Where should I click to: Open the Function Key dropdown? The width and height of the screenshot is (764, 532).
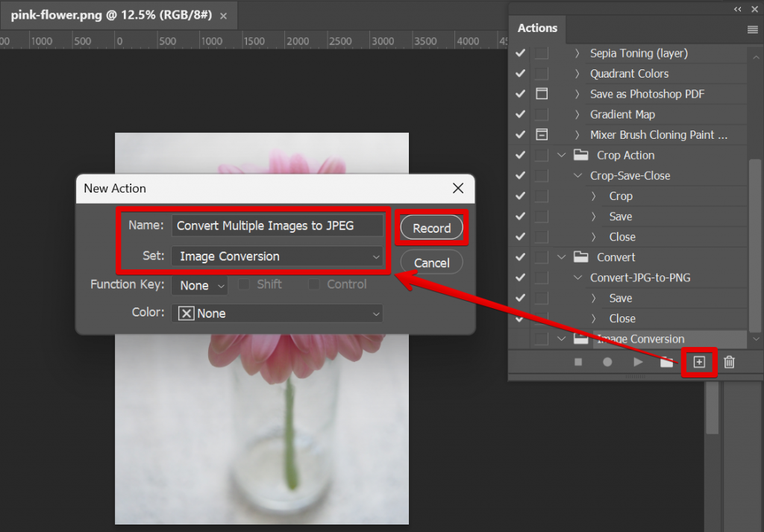tap(199, 285)
